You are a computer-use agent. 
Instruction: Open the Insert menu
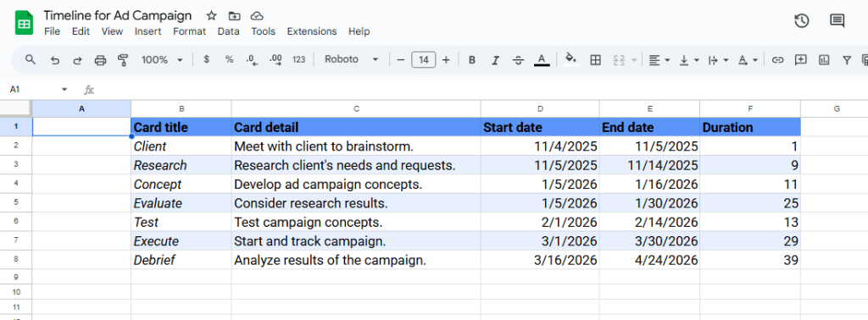click(147, 31)
